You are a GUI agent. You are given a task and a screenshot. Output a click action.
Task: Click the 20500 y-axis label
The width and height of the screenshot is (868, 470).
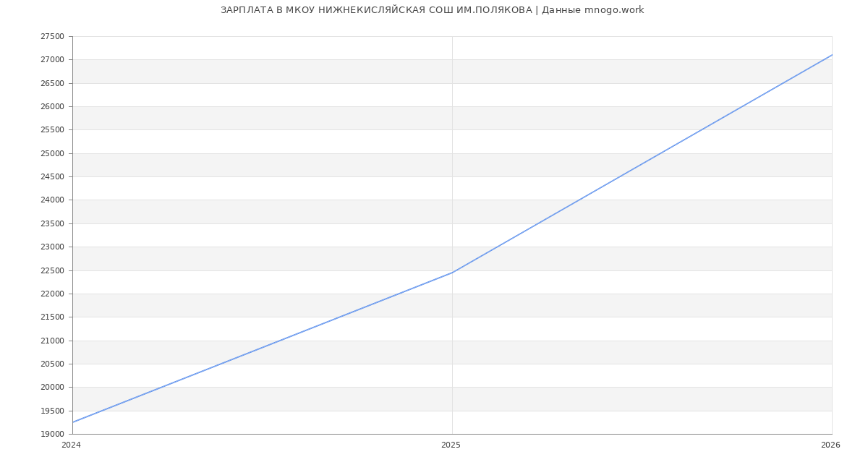tap(52, 364)
